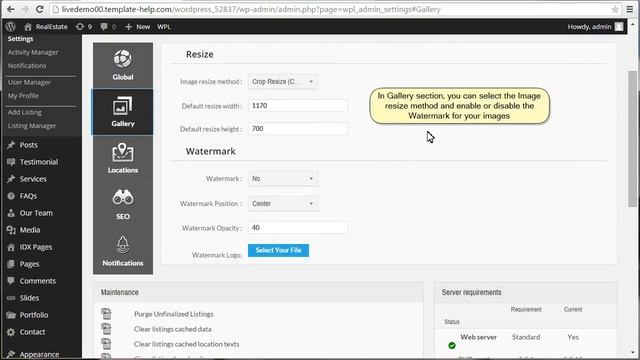Viewport: 640px width, 360px height.
Task: Click the Default resize height field
Action: pos(298,129)
